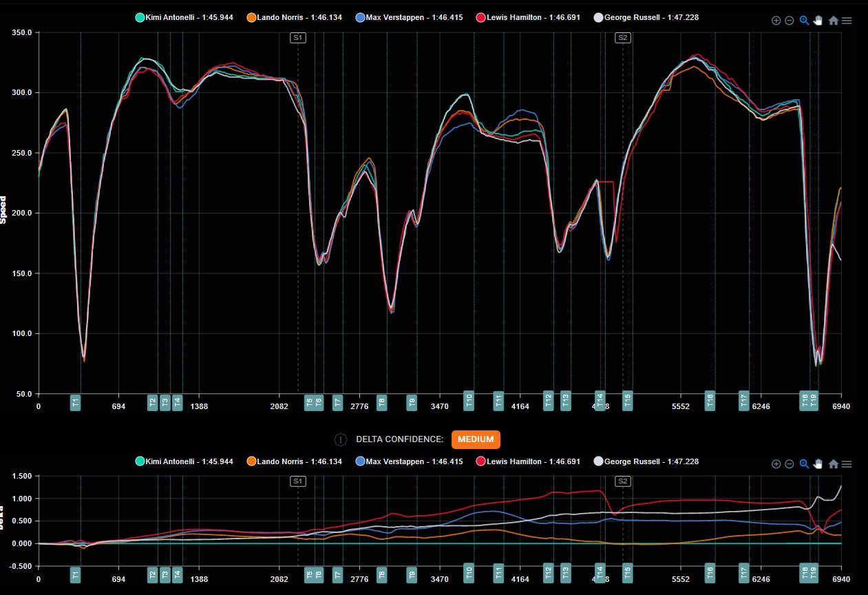Toggle Max Verstappen series in speed chart legend

[x=410, y=17]
